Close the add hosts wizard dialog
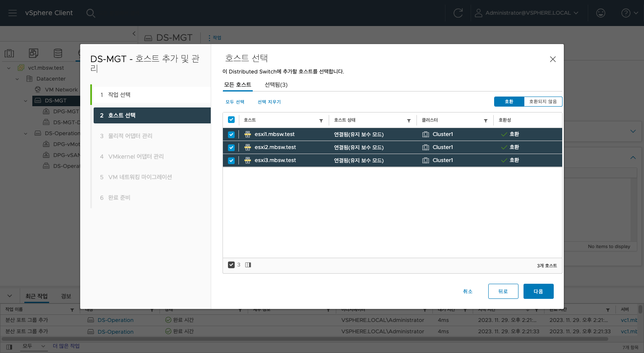 point(553,59)
